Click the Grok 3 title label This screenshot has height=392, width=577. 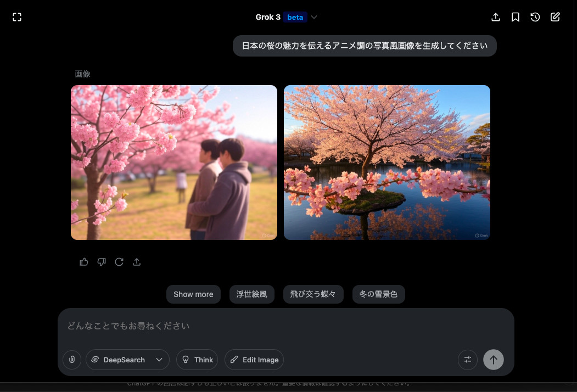click(x=268, y=18)
